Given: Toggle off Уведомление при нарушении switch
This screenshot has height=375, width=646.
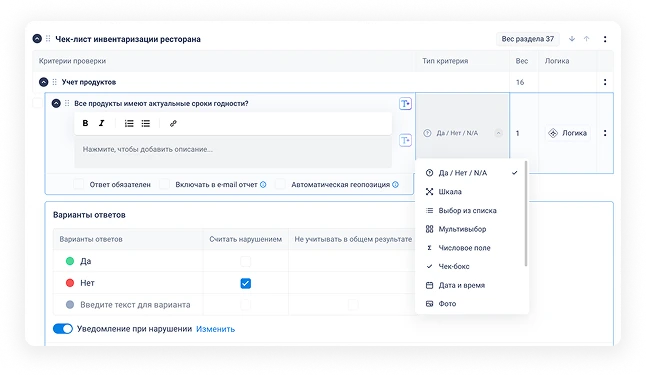Looking at the screenshot, I should click(63, 329).
